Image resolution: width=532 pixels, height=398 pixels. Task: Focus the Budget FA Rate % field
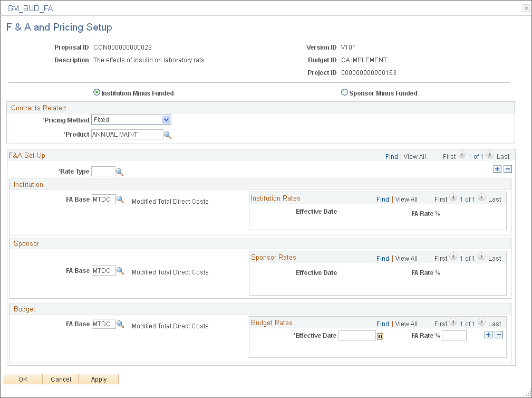[x=454, y=336]
